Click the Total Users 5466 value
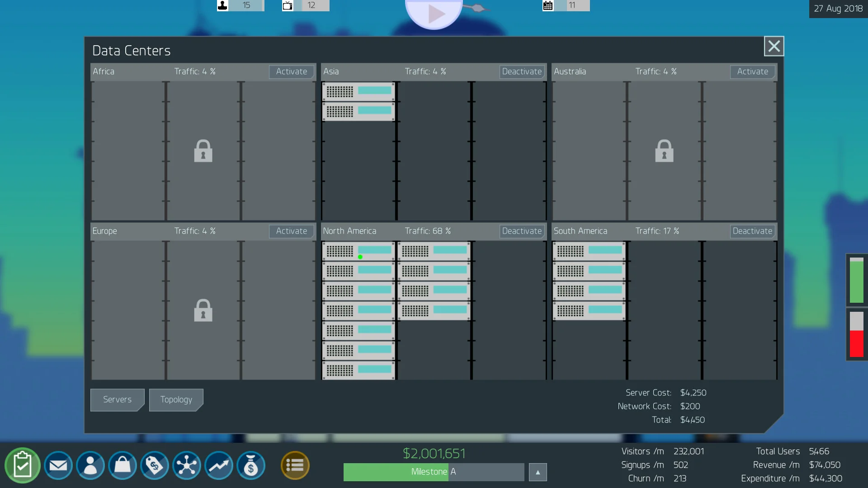Image resolution: width=868 pixels, height=488 pixels. click(819, 451)
